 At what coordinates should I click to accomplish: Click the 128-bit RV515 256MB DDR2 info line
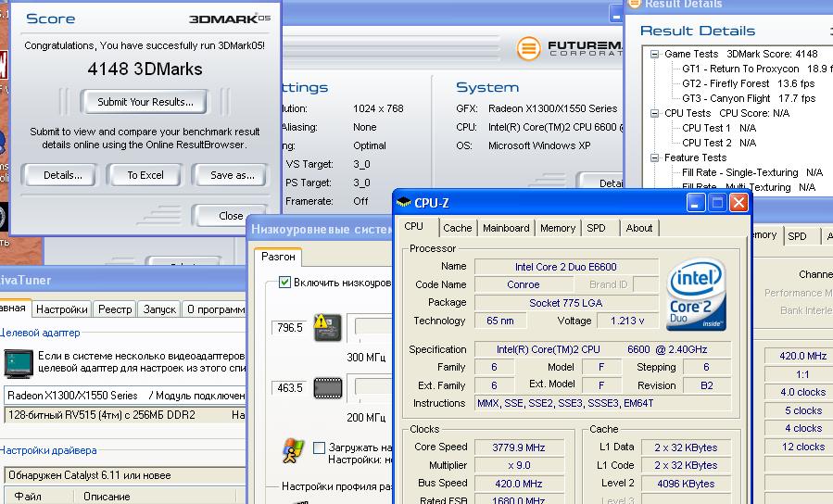pos(125,415)
